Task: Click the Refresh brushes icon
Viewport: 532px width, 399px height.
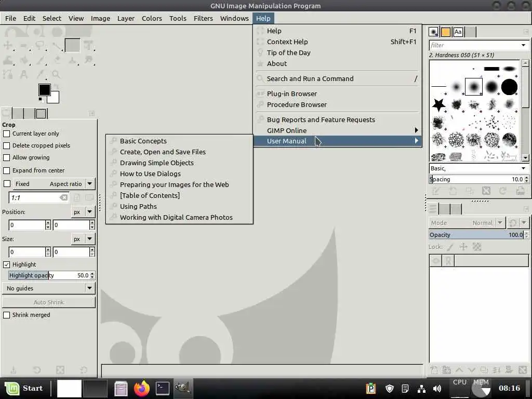Action: (503, 191)
